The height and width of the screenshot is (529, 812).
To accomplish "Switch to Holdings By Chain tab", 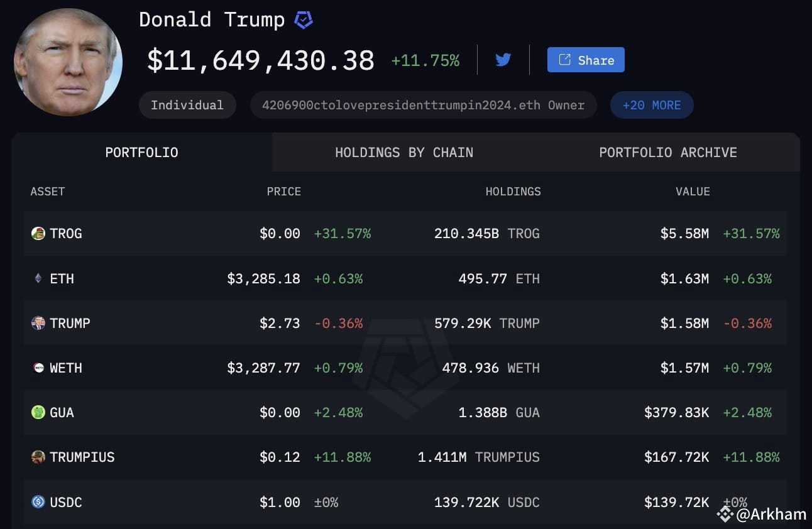I will point(404,152).
